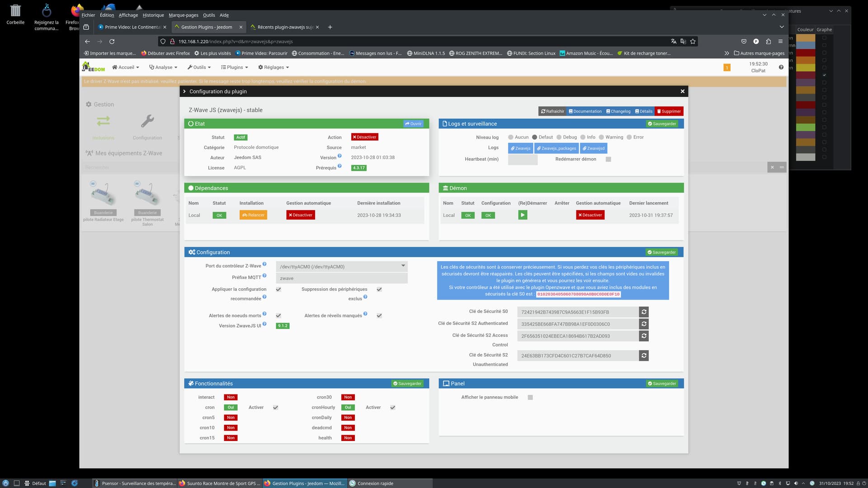Regenerate the S0 security key
This screenshot has width=868, height=488.
click(644, 312)
